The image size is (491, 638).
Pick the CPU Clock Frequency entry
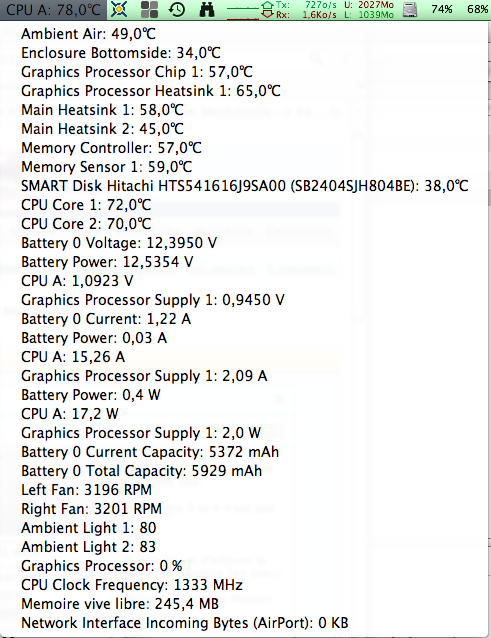pyautogui.click(x=132, y=585)
